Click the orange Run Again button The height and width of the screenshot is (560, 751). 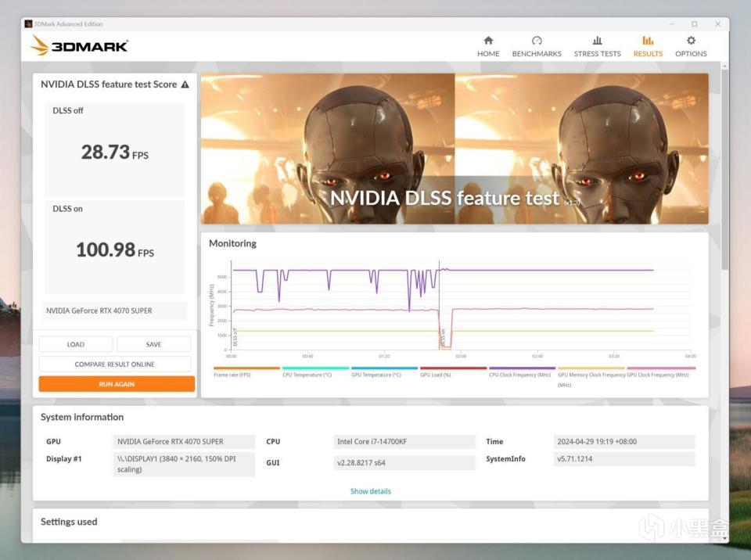click(x=117, y=384)
